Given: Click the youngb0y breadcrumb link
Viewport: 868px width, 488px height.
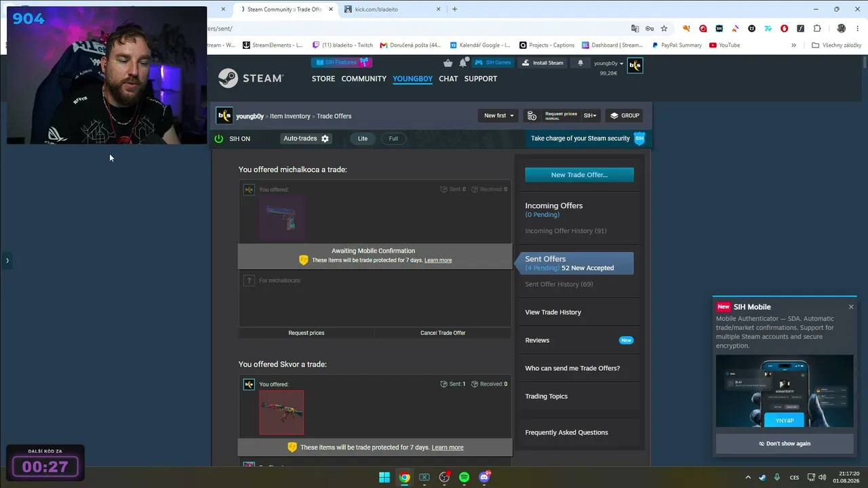Looking at the screenshot, I should click(x=250, y=116).
